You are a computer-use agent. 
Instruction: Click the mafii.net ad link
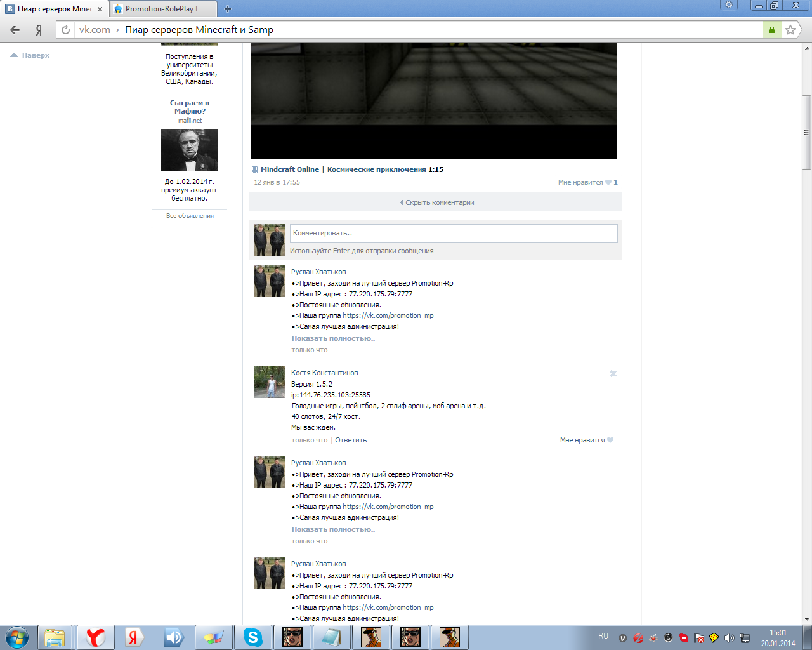(x=190, y=120)
